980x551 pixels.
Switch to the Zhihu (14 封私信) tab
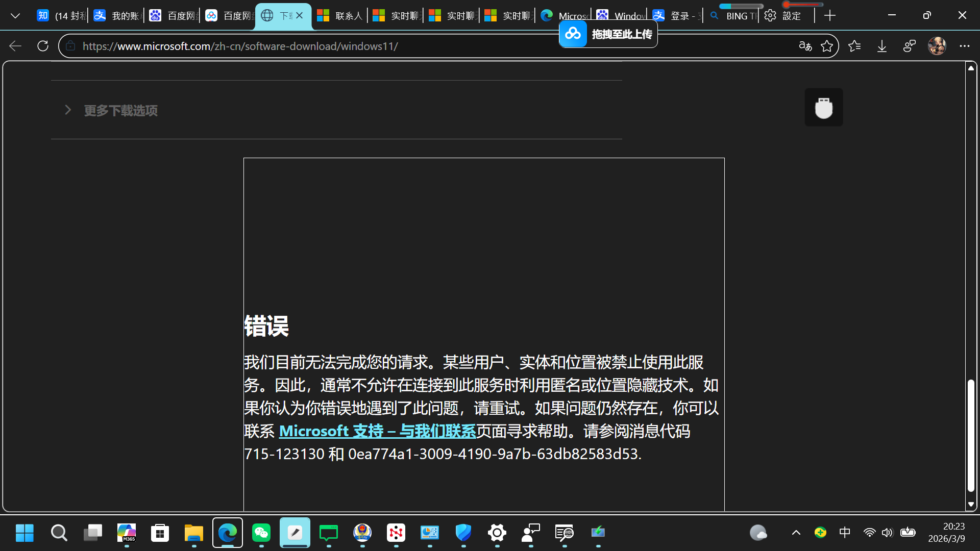click(61, 16)
